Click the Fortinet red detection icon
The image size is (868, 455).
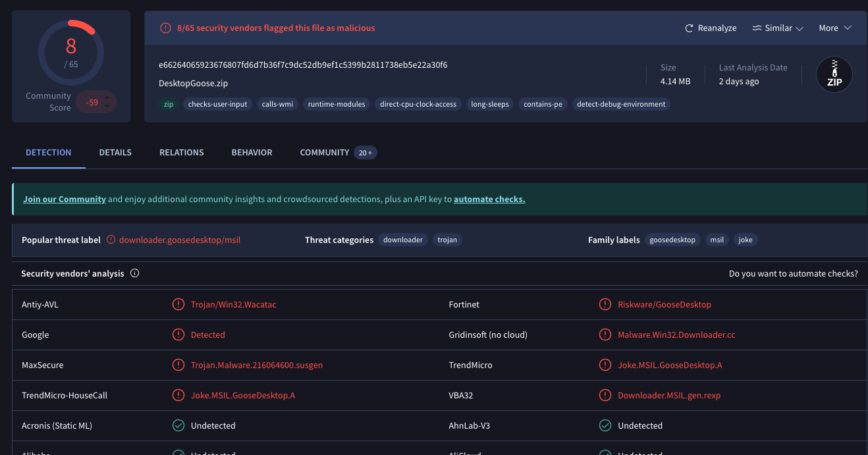605,304
